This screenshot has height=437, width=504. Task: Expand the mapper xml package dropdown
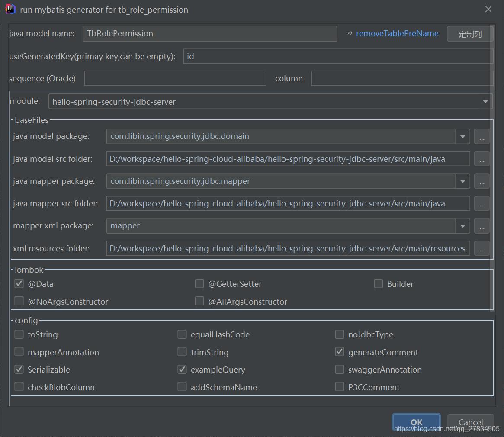coord(462,226)
